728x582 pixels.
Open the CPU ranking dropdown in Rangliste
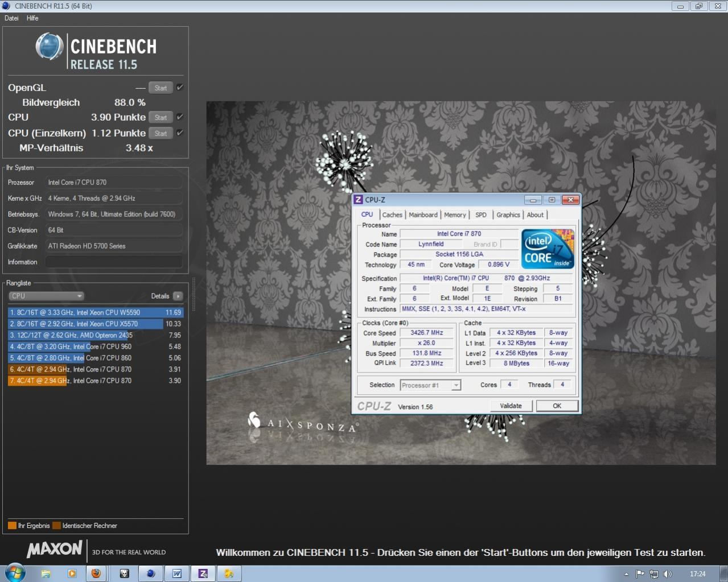(46, 296)
